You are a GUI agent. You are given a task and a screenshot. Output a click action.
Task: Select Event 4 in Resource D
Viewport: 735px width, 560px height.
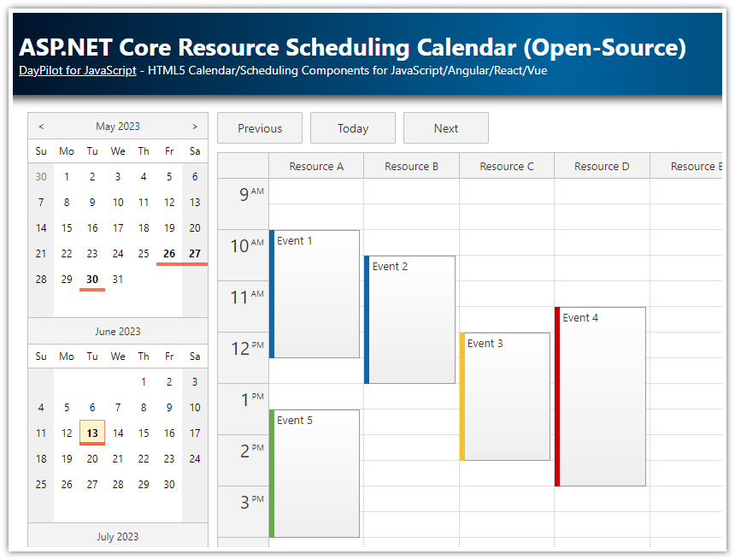(x=603, y=397)
